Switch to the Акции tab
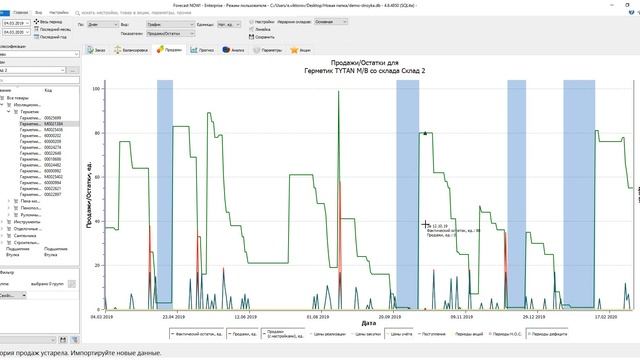This screenshot has height=360, width=640. (x=300, y=50)
